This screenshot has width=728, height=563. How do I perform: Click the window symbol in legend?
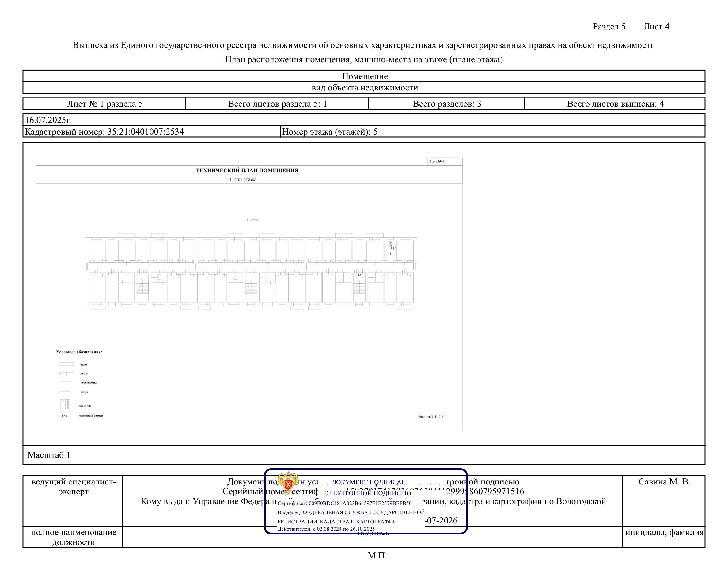click(x=66, y=365)
